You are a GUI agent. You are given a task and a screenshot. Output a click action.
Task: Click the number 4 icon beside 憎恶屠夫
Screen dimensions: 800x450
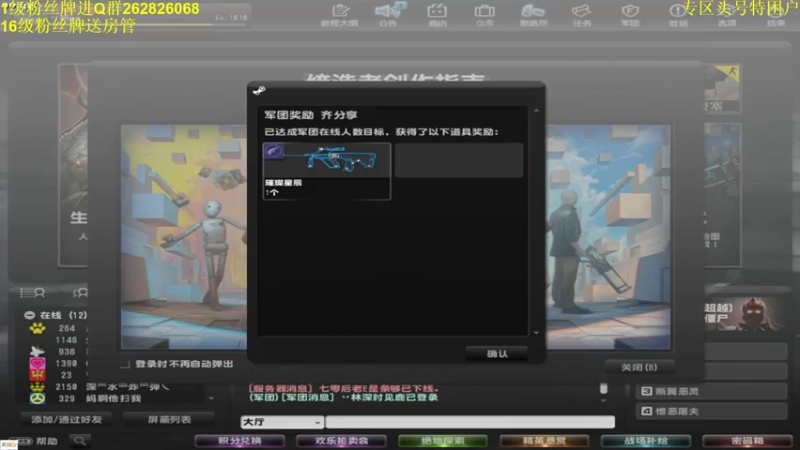click(x=646, y=411)
